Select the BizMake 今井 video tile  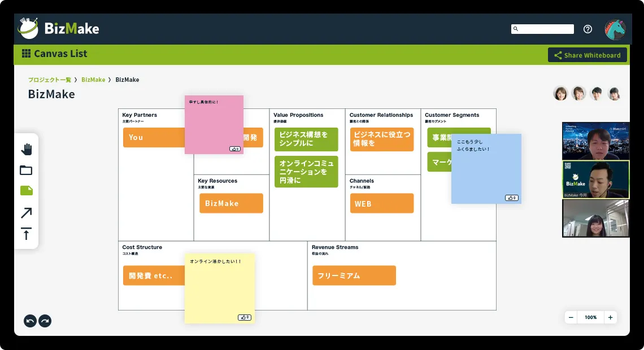595,180
